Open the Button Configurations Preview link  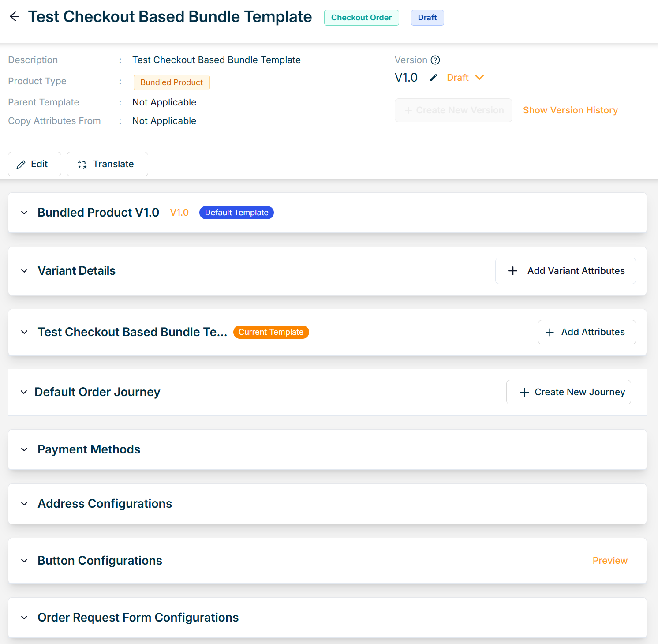pyautogui.click(x=609, y=561)
